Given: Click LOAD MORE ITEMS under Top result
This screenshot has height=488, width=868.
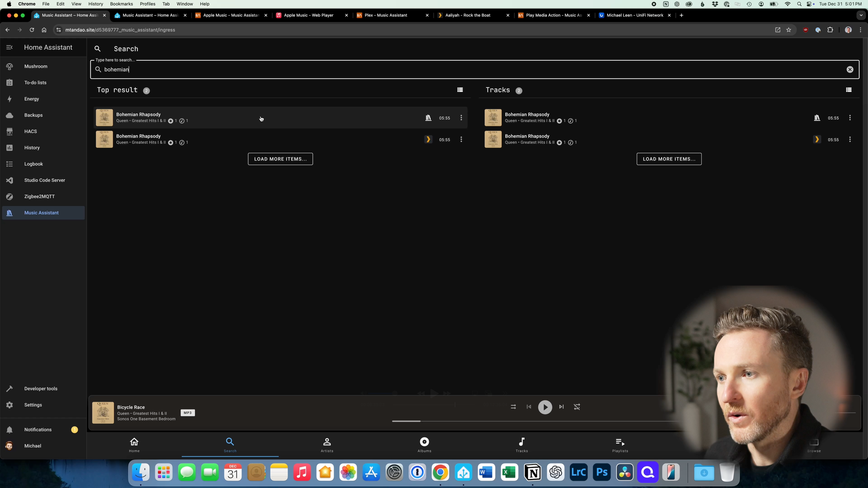Looking at the screenshot, I should (280, 159).
